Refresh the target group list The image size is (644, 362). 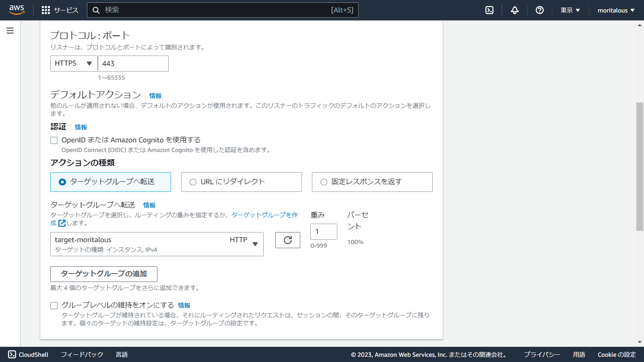coord(287,240)
